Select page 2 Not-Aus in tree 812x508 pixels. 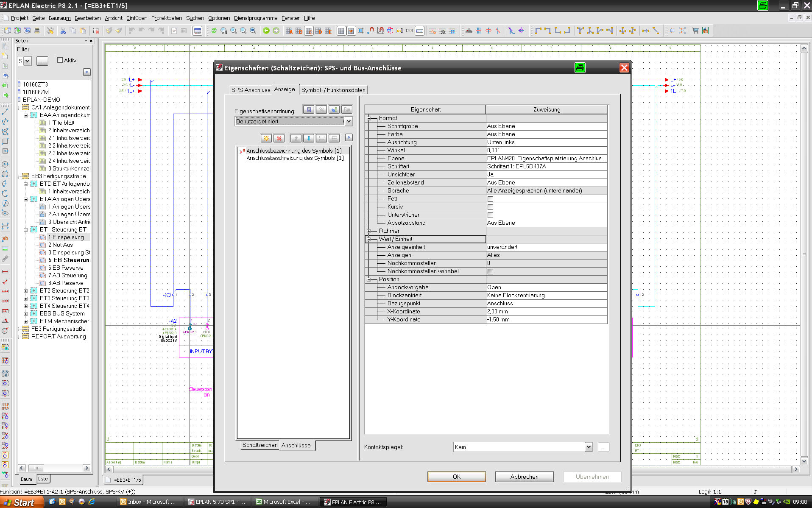(60, 245)
